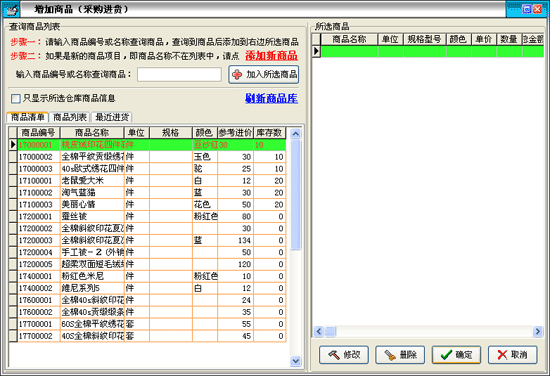Click the red X icon on 取消
The height and width of the screenshot is (376, 550).
502,355
